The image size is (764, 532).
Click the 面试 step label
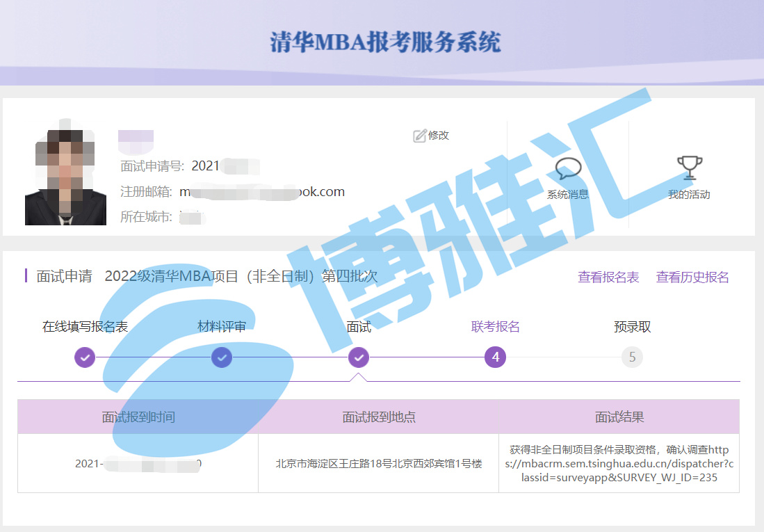point(359,327)
